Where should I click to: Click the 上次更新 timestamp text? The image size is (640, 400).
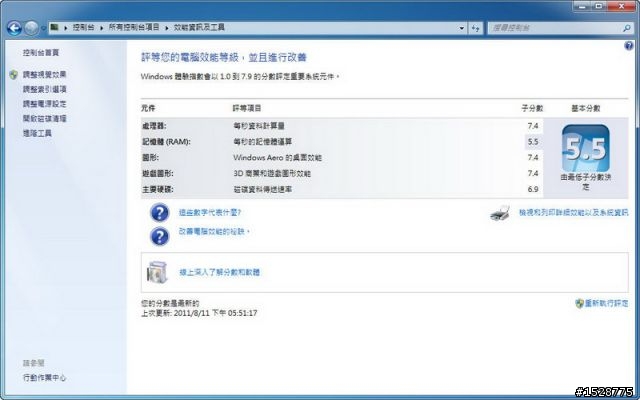[199, 313]
